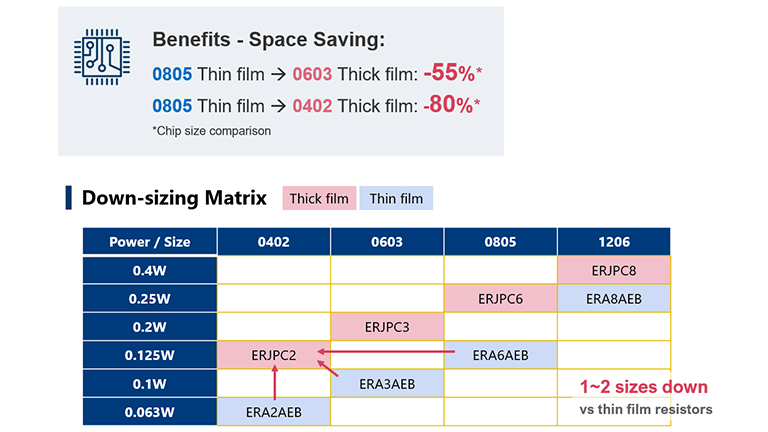
Task: Click the ERA2AEB table cell
Action: coord(274,409)
